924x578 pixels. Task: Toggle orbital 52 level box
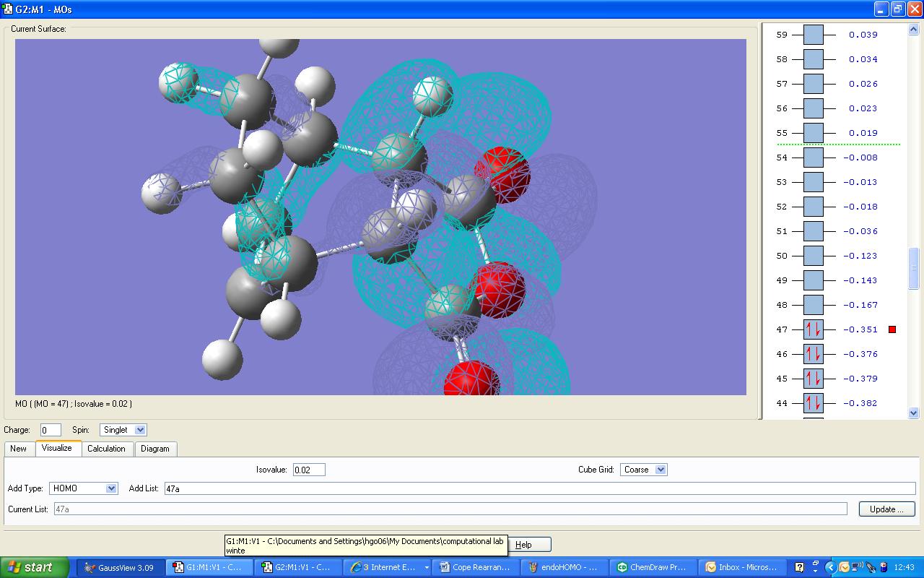pos(813,207)
